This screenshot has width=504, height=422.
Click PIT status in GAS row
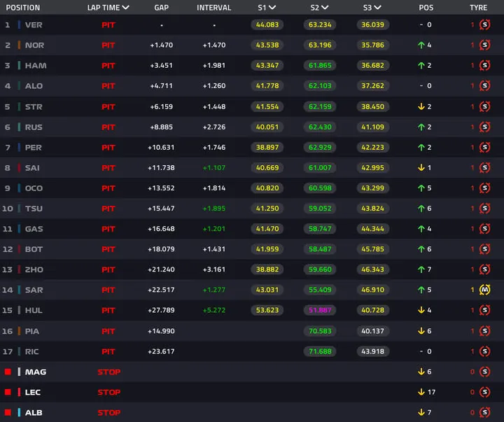click(108, 229)
